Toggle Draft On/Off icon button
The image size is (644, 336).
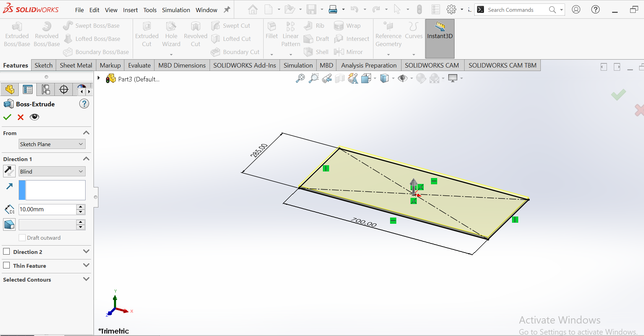point(9,224)
